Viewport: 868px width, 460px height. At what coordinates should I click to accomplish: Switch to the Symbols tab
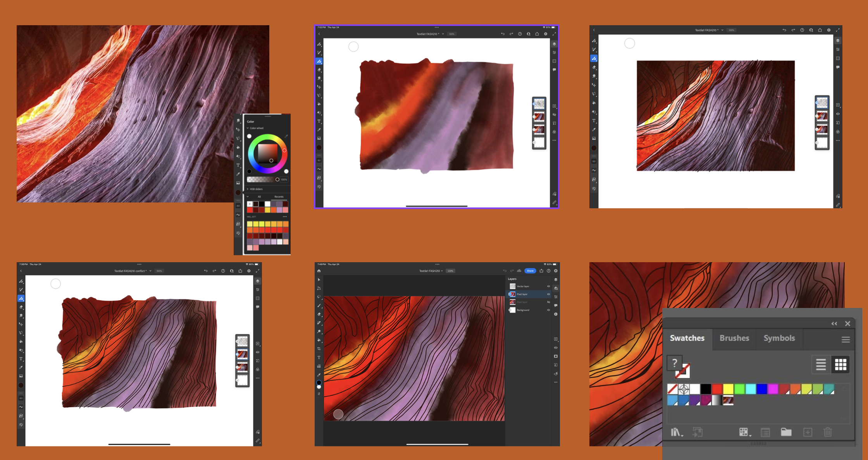pyautogui.click(x=779, y=338)
